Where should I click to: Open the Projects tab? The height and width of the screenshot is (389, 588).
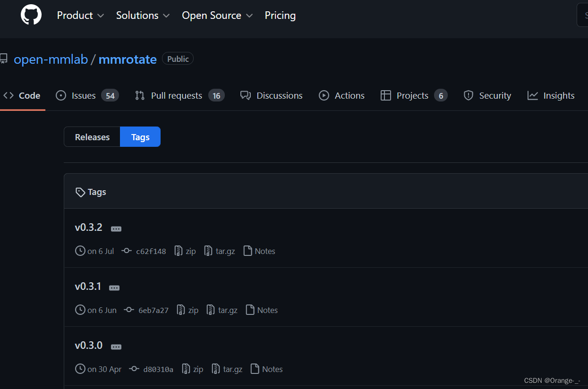414,96
